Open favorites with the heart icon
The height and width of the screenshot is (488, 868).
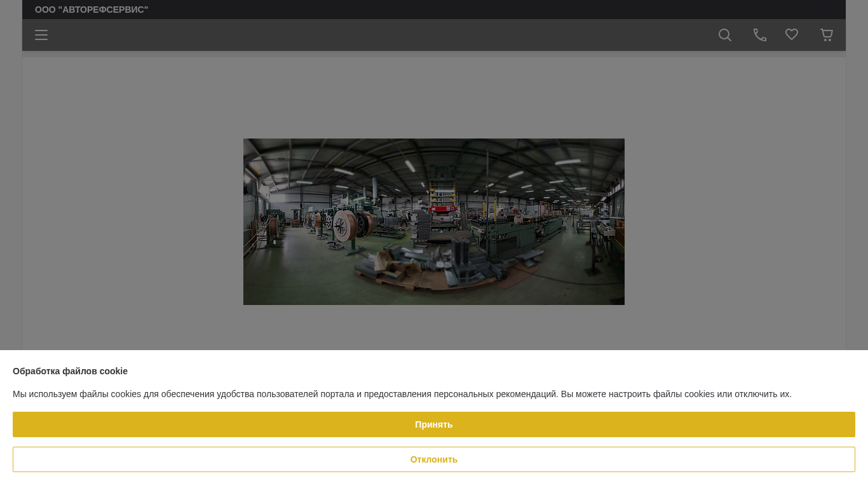pyautogui.click(x=791, y=35)
